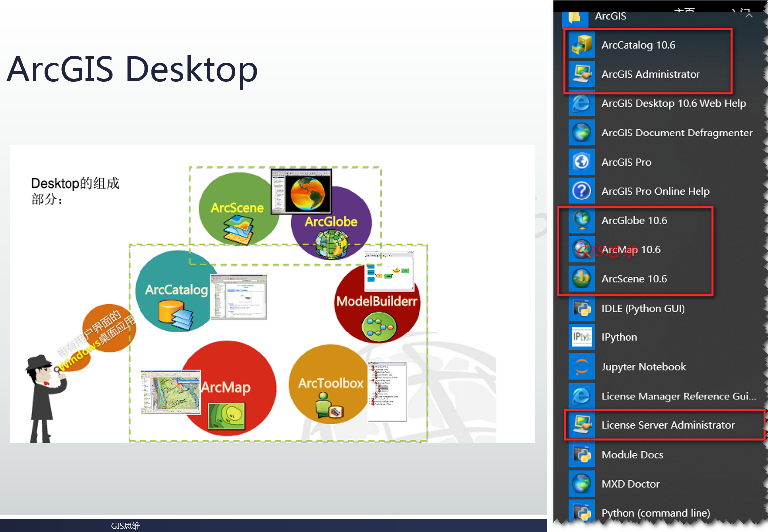Select the ArcCatalog 10.6 menu label
This screenshot has width=768, height=532.
(638, 45)
